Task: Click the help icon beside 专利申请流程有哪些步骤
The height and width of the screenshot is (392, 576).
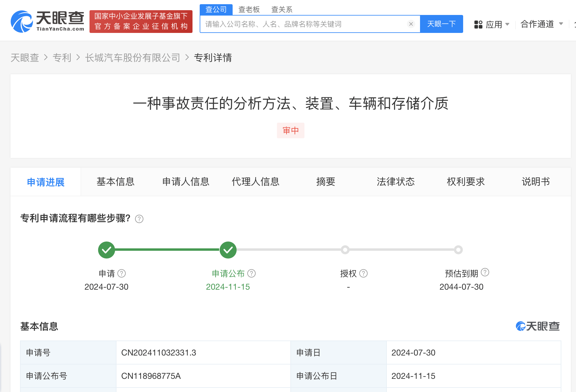Action: tap(139, 219)
